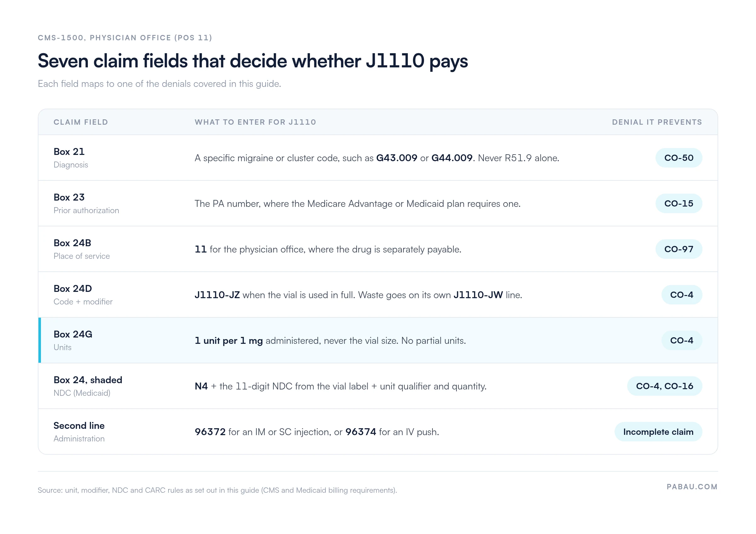The width and height of the screenshot is (756, 534).
Task: Click the 'CO-4' badge in the Box 24D row
Action: point(682,295)
